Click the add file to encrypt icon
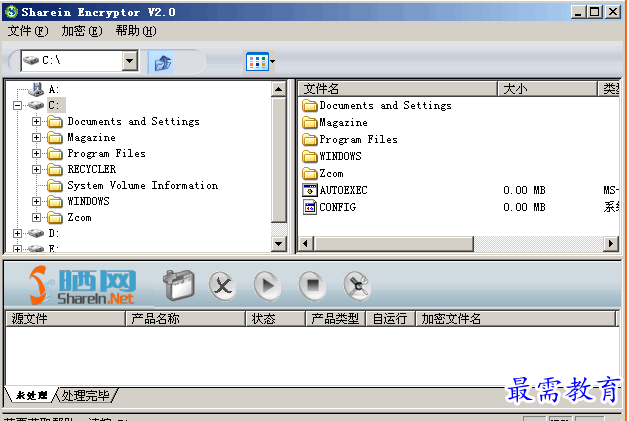The image size is (629, 421). click(179, 285)
